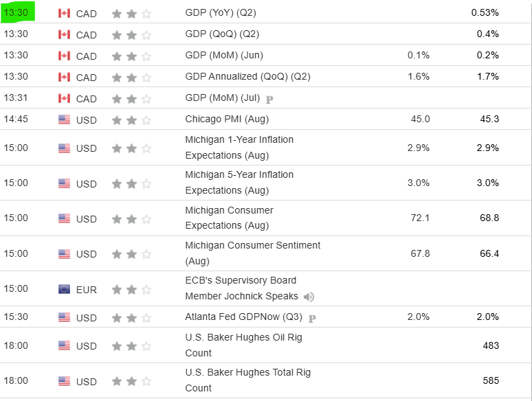Screen dimensions: 532x401
Task: Click the 45.3 previous value for Chicago PMI
Action: (x=489, y=119)
